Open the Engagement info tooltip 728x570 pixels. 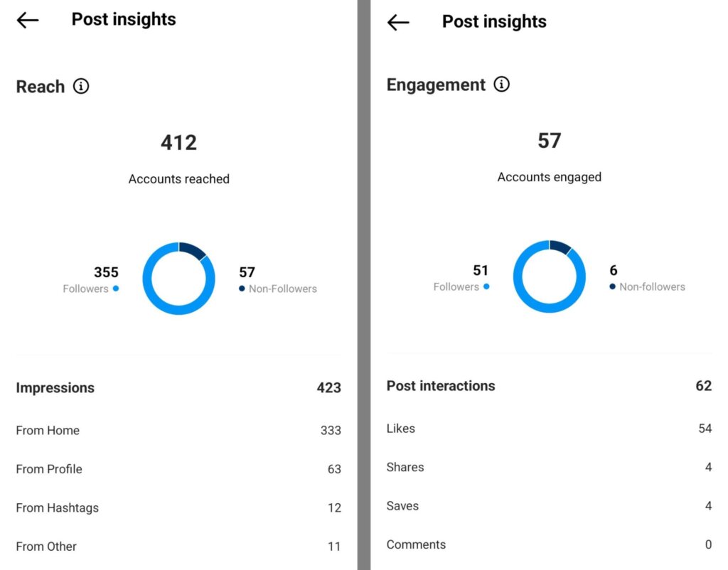[502, 85]
